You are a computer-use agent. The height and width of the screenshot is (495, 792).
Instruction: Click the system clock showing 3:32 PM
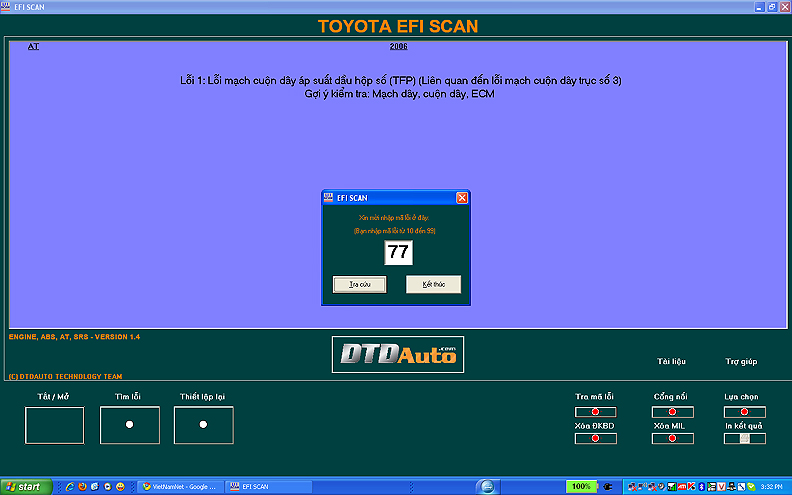[x=771, y=487]
